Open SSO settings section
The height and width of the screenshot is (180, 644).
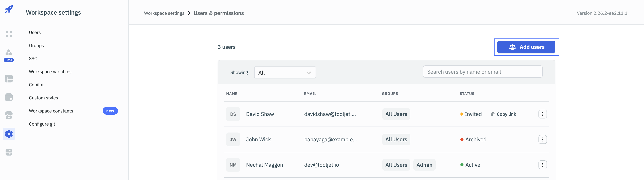(x=33, y=58)
